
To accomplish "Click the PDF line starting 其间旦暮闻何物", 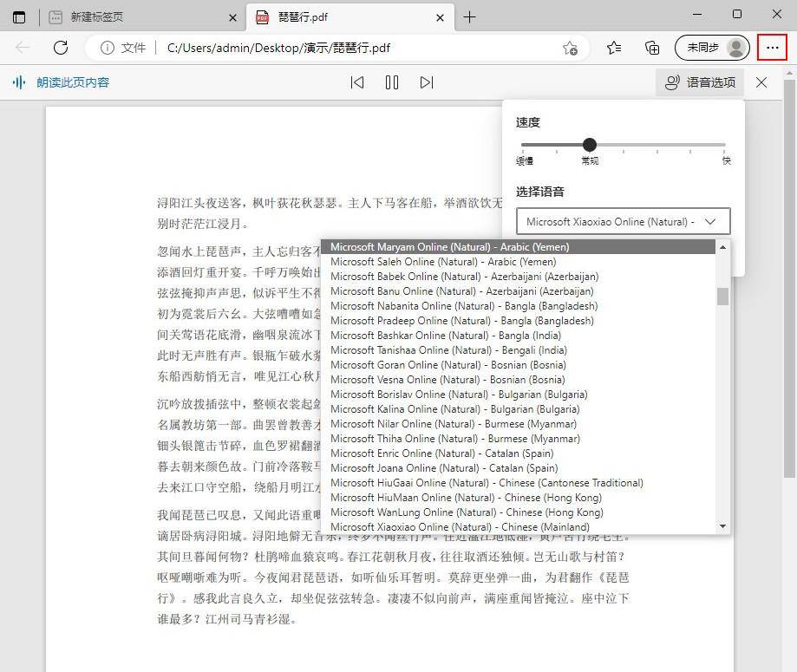I will pyautogui.click(x=391, y=557).
